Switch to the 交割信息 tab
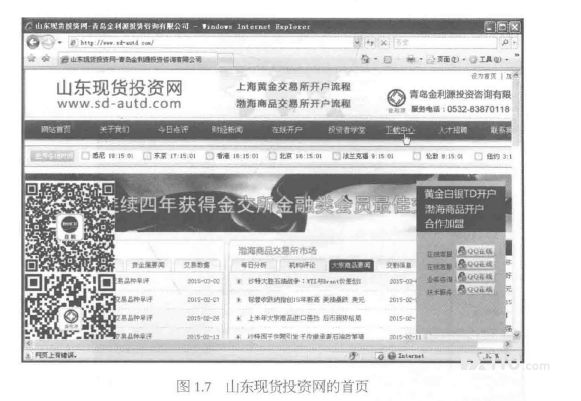This screenshot has height=401, width=581. click(x=398, y=265)
